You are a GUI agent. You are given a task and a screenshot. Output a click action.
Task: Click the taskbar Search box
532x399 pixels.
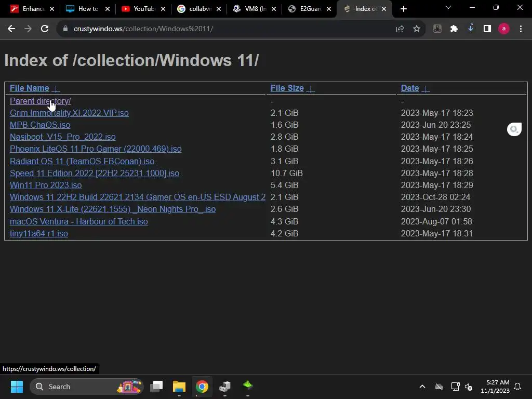87,387
